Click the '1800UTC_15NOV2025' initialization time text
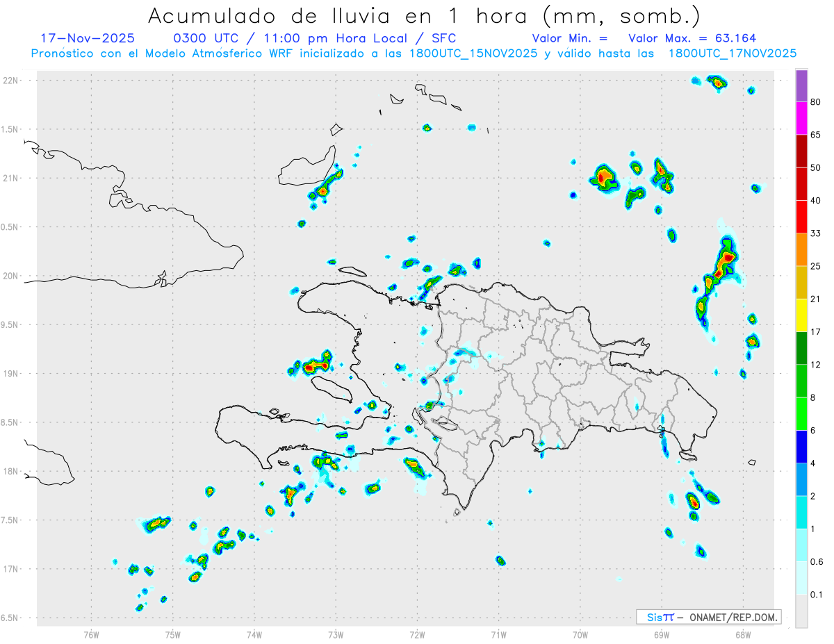Image resolution: width=834 pixels, height=644 pixels. [474, 53]
